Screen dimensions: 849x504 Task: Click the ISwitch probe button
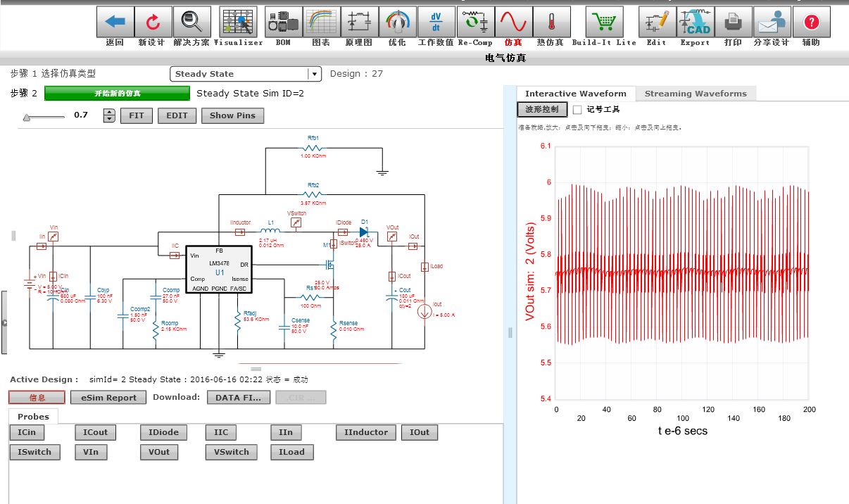click(35, 452)
